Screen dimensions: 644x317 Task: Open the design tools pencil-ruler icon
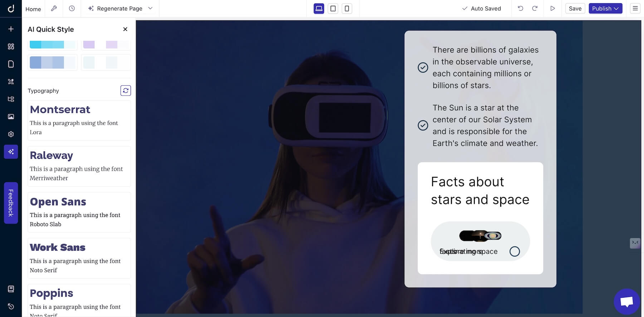pyautogui.click(x=11, y=82)
